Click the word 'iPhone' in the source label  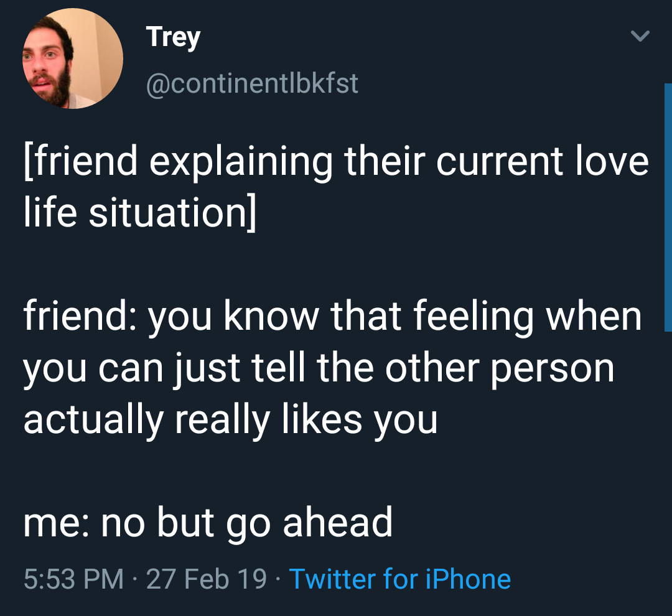(x=468, y=579)
